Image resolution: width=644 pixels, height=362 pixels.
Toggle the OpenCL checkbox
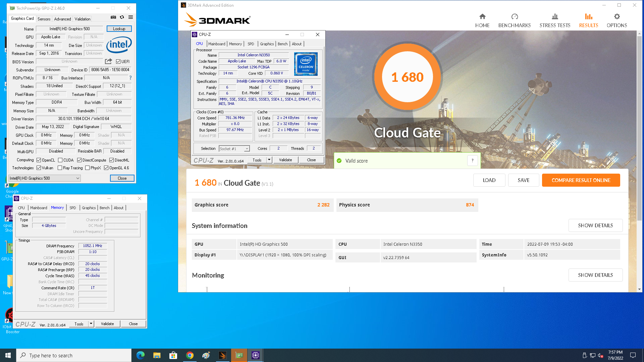(39, 160)
